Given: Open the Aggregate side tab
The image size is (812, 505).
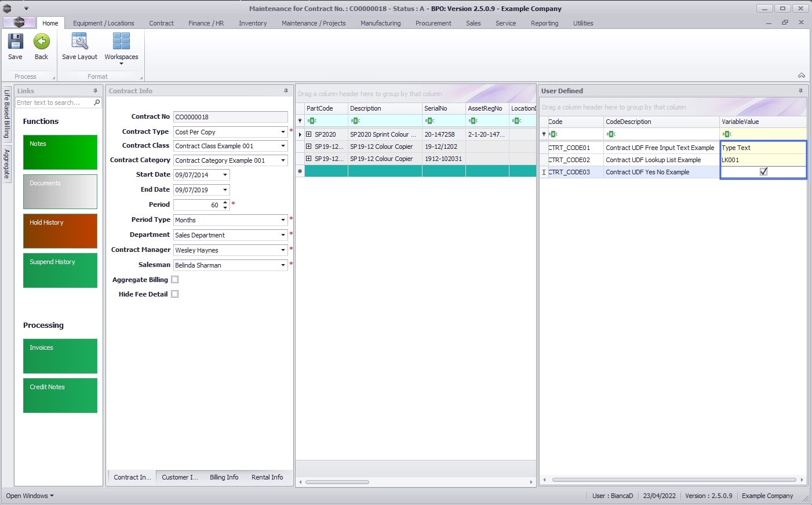Looking at the screenshot, I should [7, 164].
